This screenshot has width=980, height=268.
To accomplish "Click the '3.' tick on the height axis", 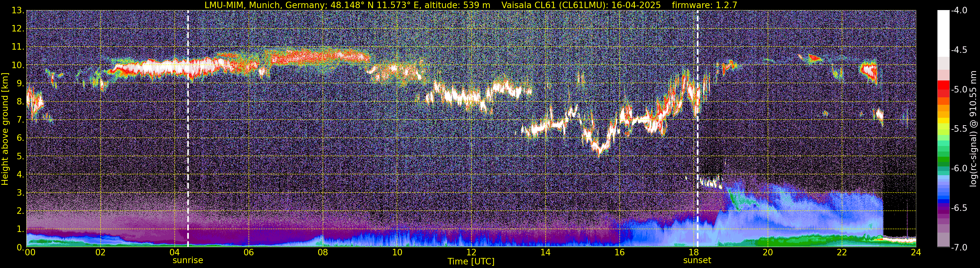I will click(20, 193).
